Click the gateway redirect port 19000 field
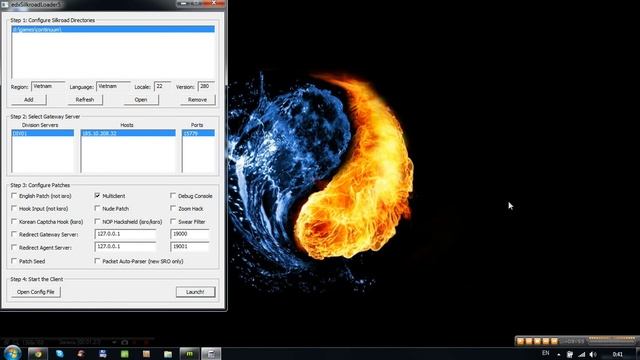This screenshot has height=360, width=640. point(190,234)
